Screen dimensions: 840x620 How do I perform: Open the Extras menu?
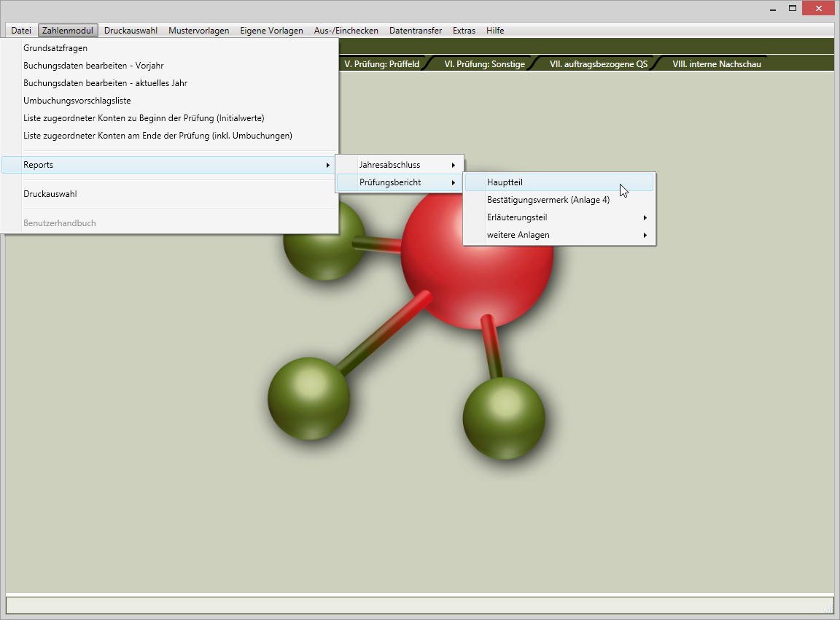(464, 31)
